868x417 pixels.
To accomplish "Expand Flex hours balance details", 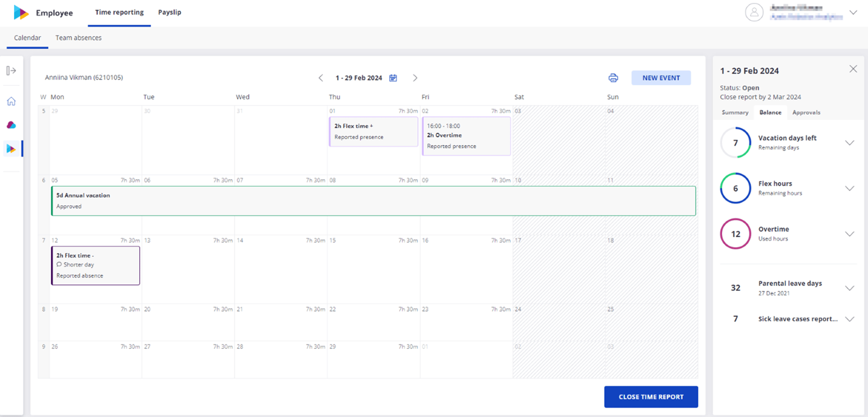I will point(849,188).
